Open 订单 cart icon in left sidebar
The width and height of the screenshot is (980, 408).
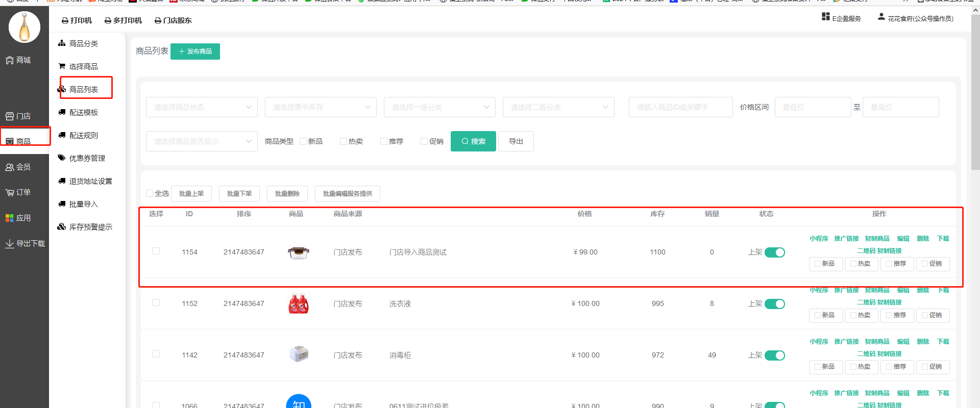10,193
